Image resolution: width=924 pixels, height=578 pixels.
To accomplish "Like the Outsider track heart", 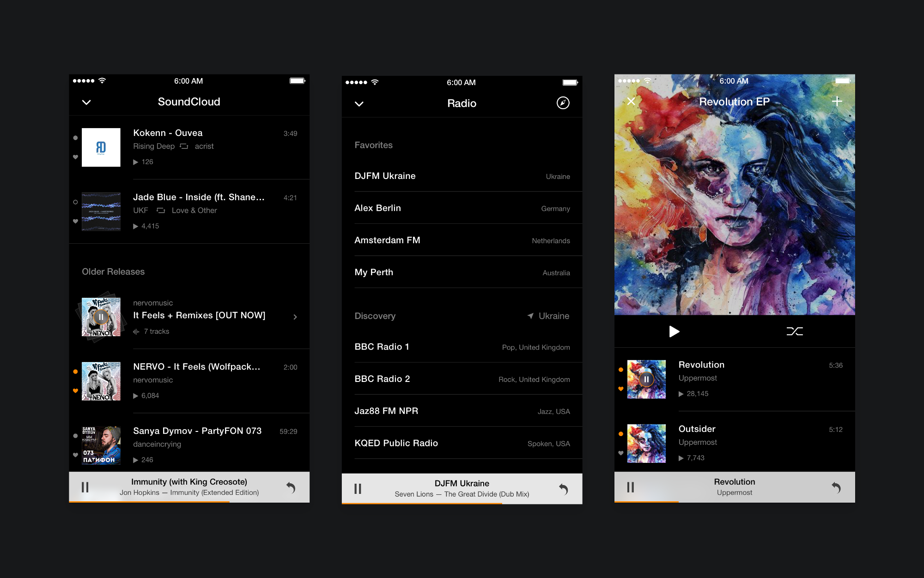I will tap(621, 453).
